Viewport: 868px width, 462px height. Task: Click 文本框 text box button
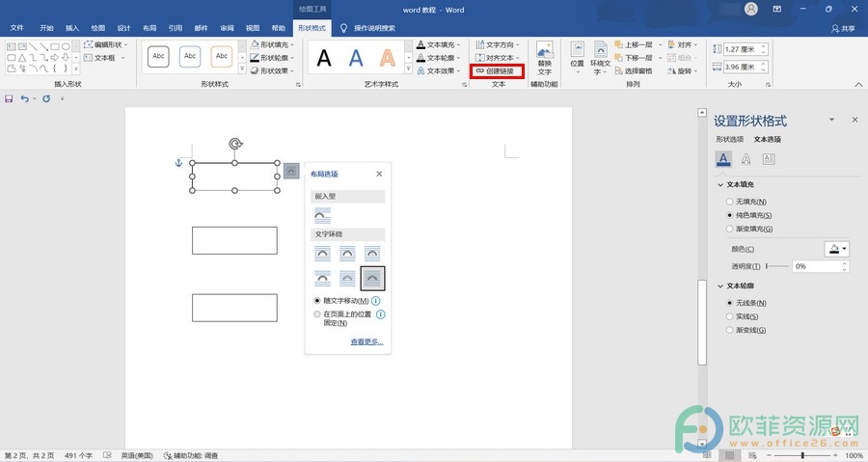point(104,58)
